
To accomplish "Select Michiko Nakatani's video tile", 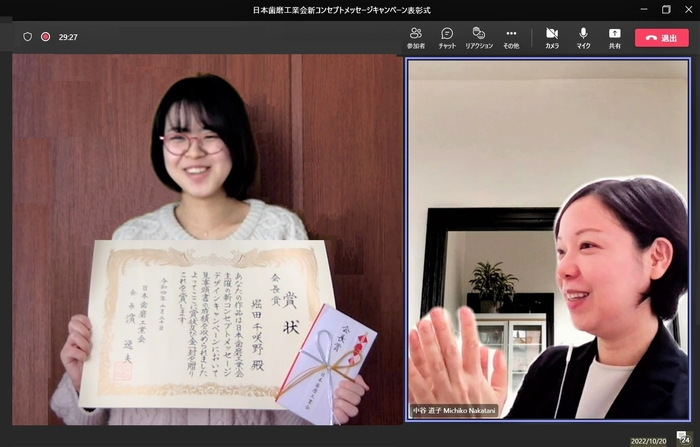I will click(x=548, y=238).
